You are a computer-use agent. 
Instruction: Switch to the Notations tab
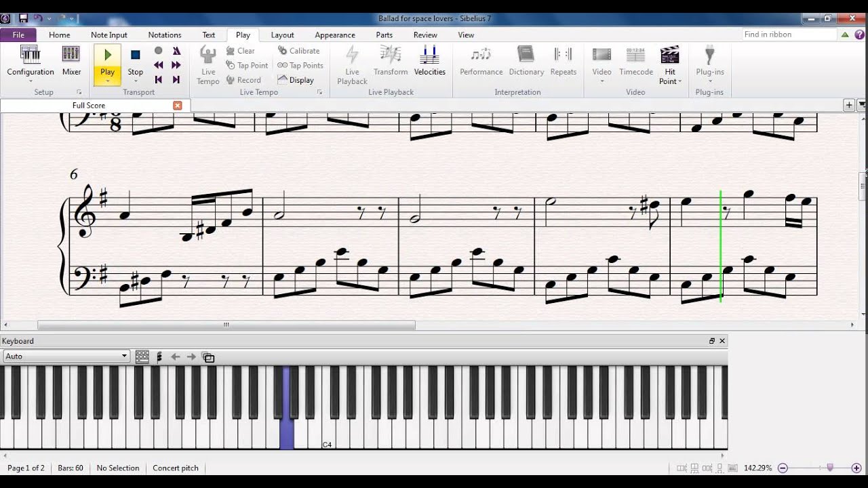click(165, 35)
